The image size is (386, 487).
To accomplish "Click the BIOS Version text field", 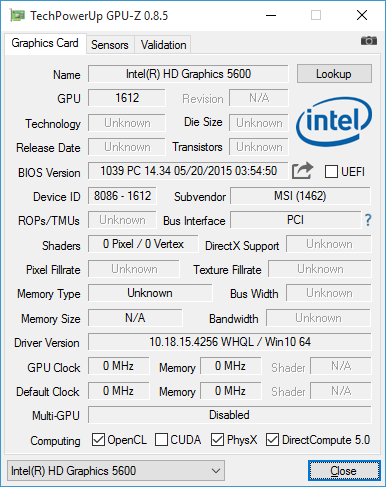I will (188, 171).
